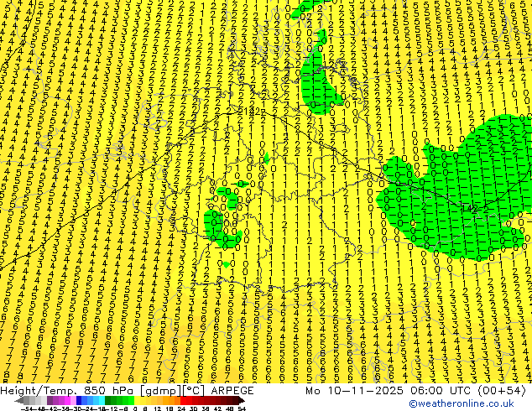Click the '142' contour label inside the large green area
Screen dimensions: 532x411
pos(470,209)
